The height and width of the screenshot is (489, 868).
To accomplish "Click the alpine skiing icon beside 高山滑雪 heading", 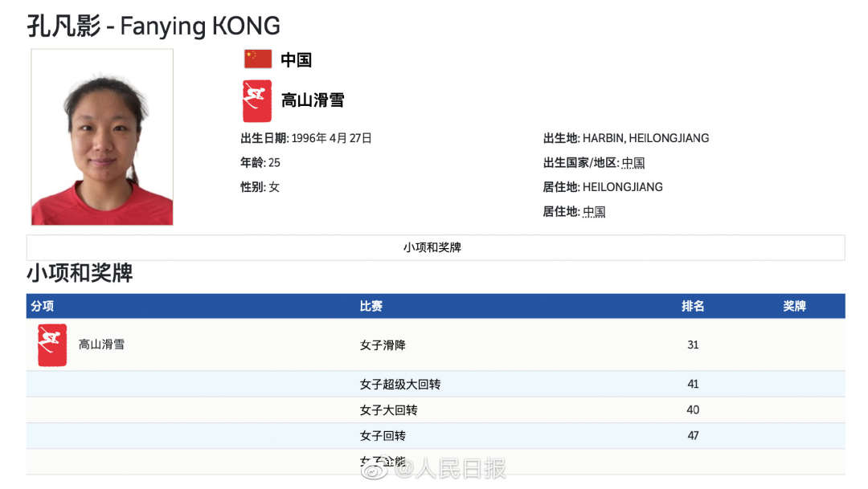I will click(257, 100).
